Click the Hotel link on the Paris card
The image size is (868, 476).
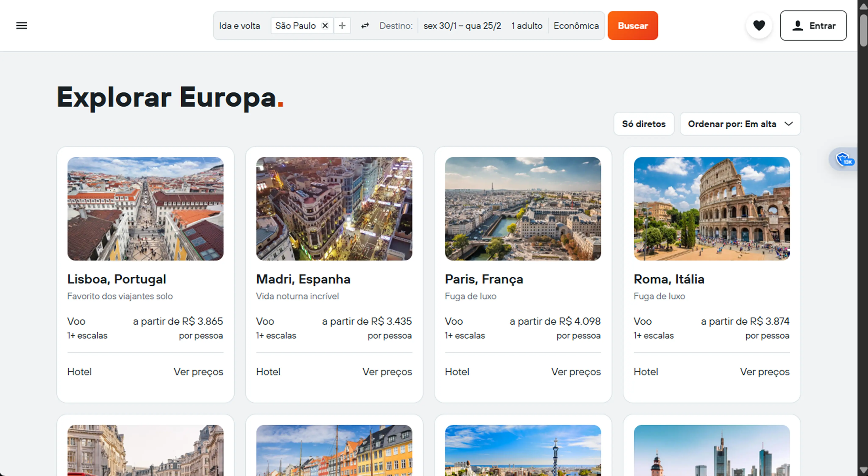click(x=457, y=372)
